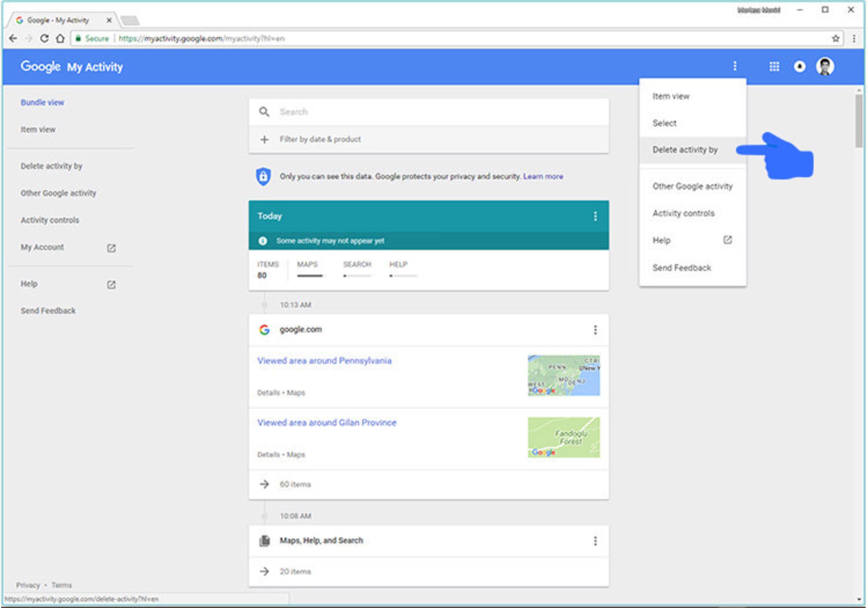The height and width of the screenshot is (608, 868).
Task: Click the three-dot icon on google.com entry
Action: coord(594,329)
